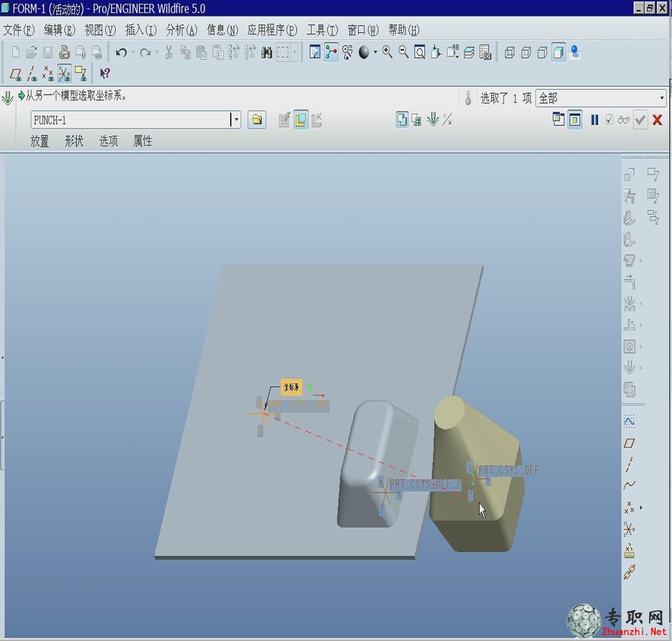
Task: Toggle the verify mode checkbox
Action: click(x=609, y=120)
